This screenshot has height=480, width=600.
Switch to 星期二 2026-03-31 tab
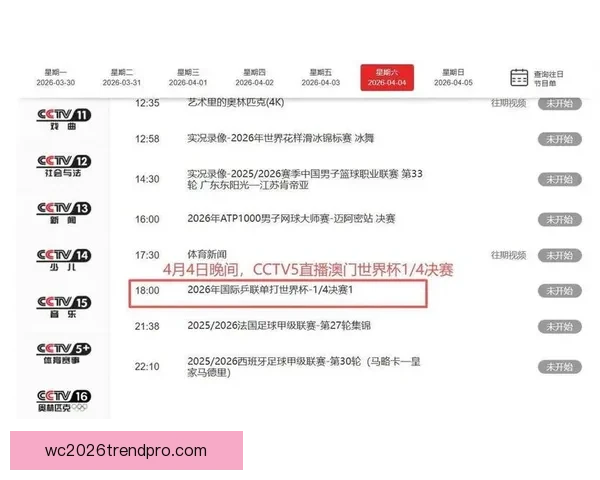coord(122,77)
